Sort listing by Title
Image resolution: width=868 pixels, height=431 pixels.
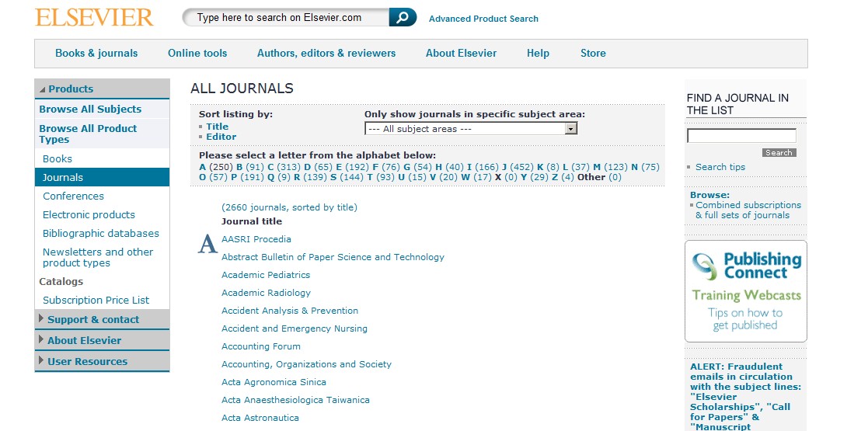pyautogui.click(x=217, y=127)
